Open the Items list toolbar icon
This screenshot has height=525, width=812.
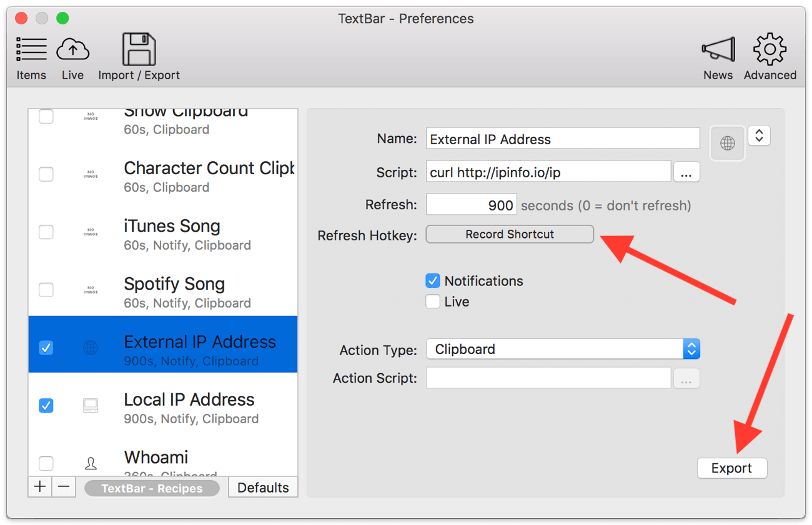pos(31,51)
